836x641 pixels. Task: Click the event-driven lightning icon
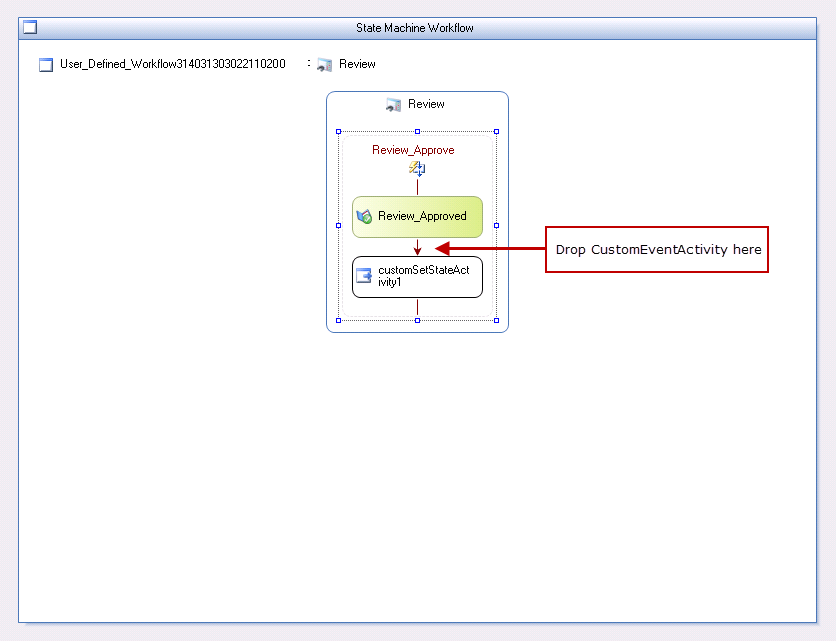(x=417, y=169)
